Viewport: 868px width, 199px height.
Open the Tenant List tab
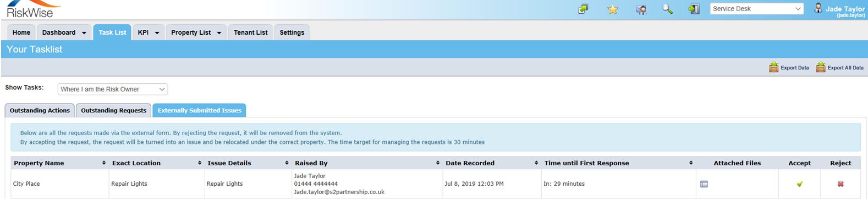[250, 33]
